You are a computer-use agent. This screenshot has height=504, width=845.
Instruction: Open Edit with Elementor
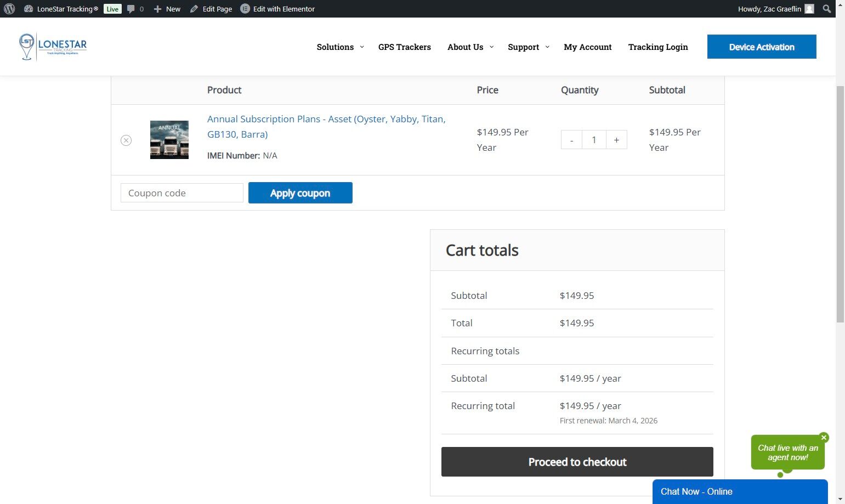click(277, 9)
